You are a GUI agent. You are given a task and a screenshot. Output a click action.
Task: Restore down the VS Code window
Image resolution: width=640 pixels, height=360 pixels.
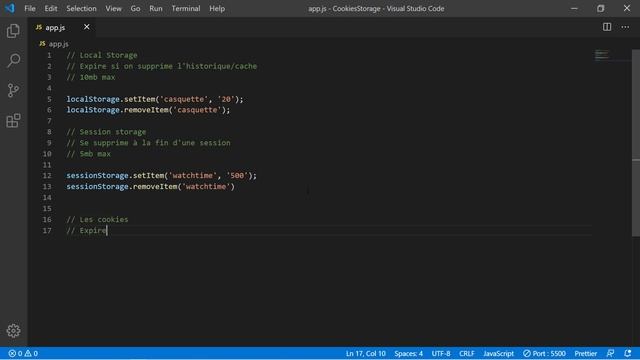coord(600,8)
